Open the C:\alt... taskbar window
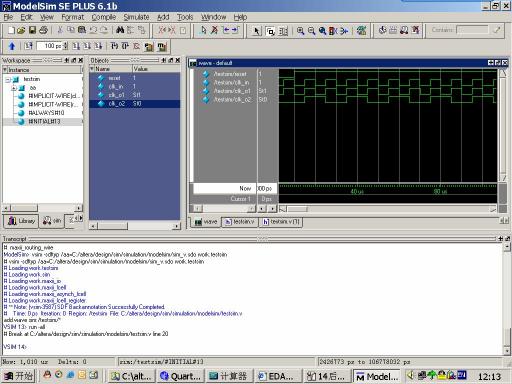This screenshot has width=512, height=384. click(132, 376)
